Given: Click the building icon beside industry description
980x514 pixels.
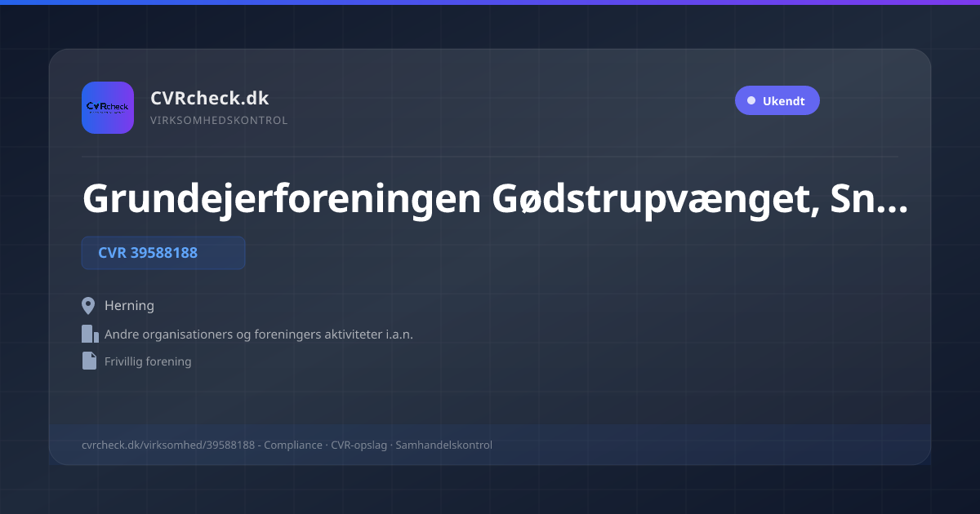Looking at the screenshot, I should [x=90, y=334].
